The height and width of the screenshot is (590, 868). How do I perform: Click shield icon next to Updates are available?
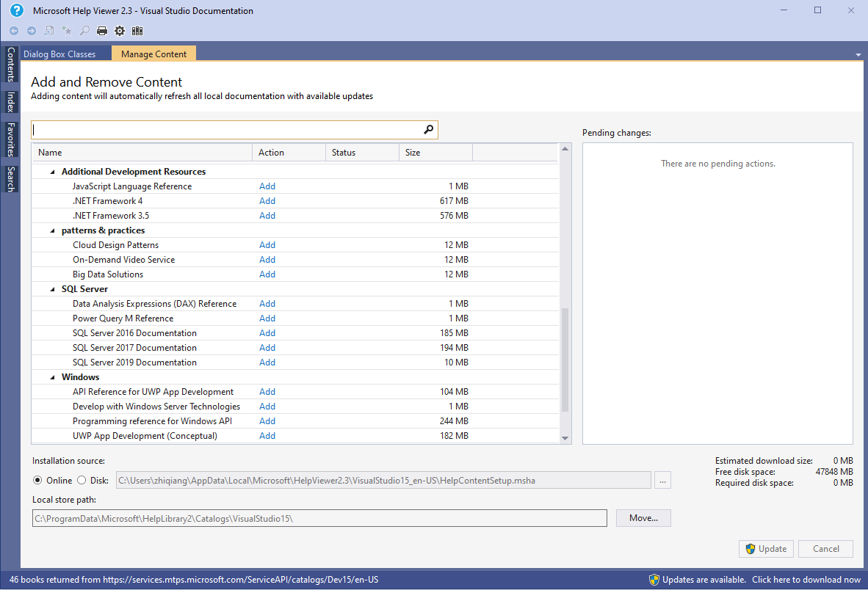coord(654,580)
